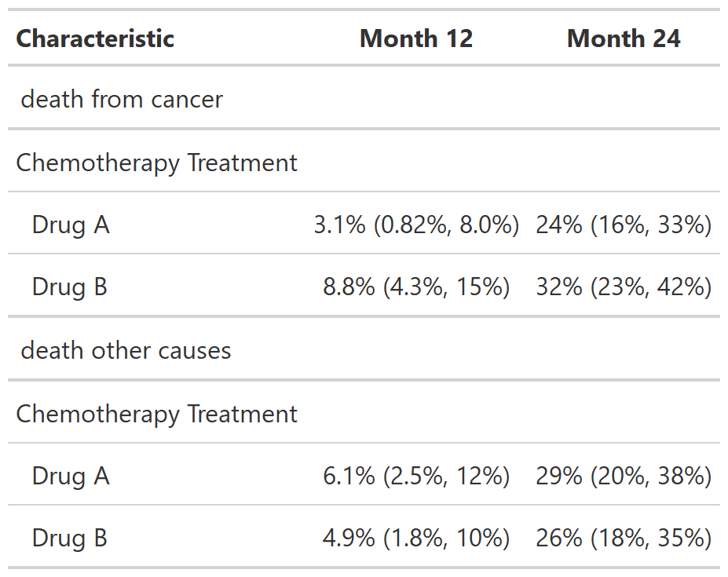
Task: Click the 3.1% estimate value
Action: coord(339,225)
